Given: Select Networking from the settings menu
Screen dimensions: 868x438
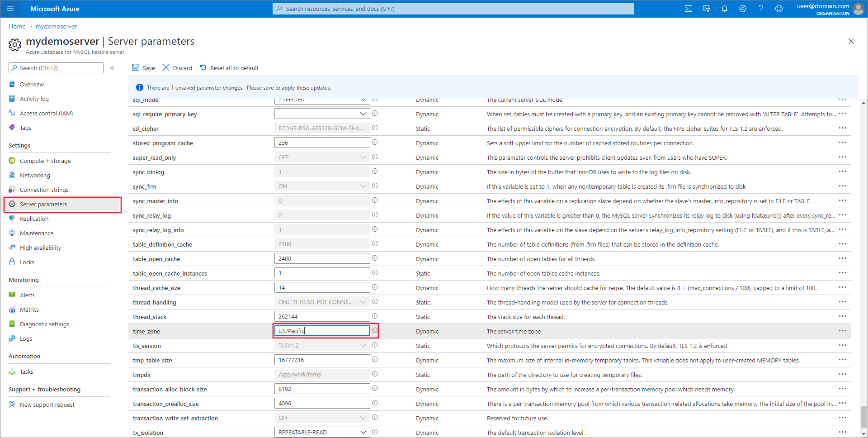Looking at the screenshot, I should pyautogui.click(x=35, y=175).
